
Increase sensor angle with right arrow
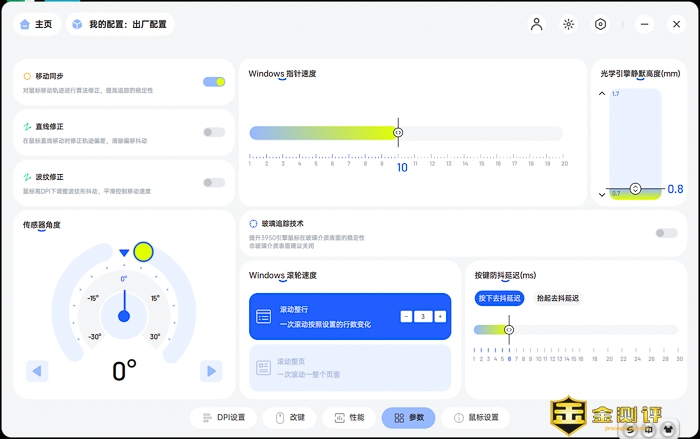pos(210,371)
